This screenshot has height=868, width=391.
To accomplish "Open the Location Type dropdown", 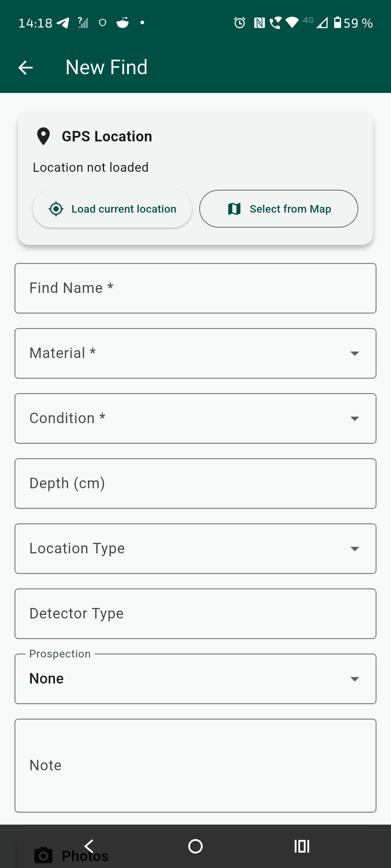I will pyautogui.click(x=195, y=549).
